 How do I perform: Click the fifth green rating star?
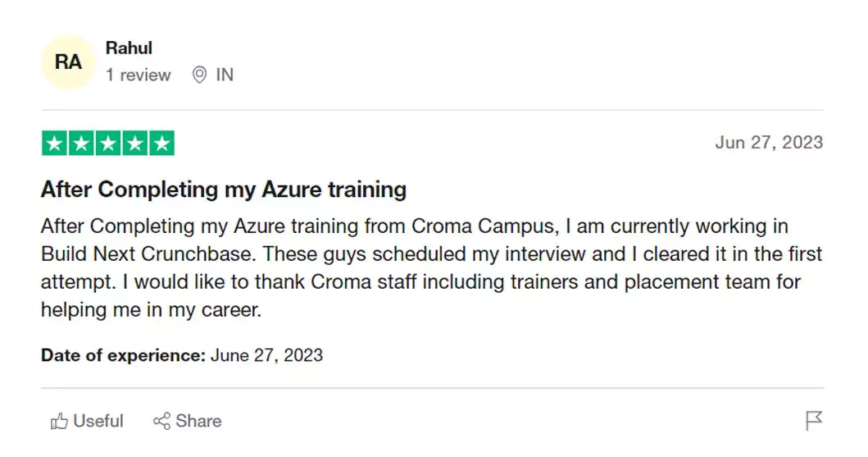pyautogui.click(x=161, y=144)
